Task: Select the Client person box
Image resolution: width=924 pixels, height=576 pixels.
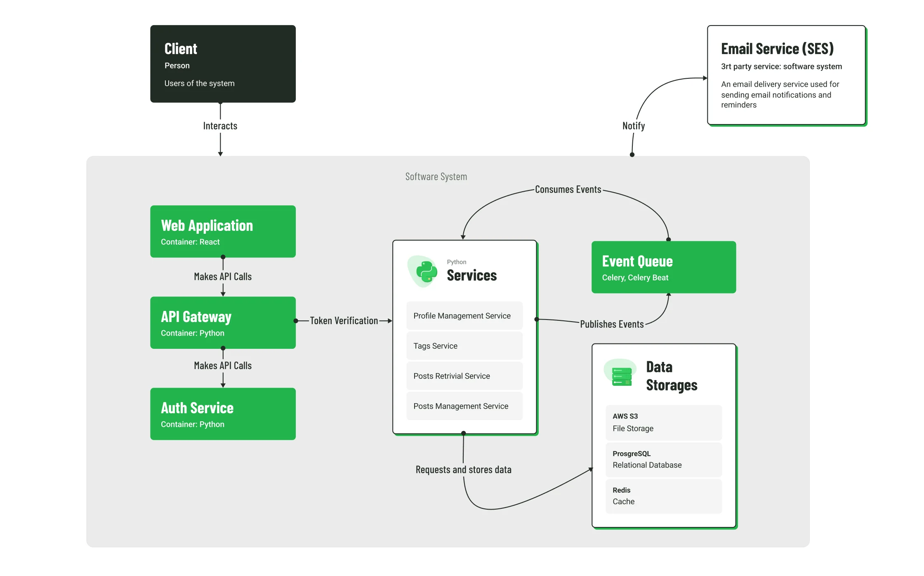Action: point(223,64)
